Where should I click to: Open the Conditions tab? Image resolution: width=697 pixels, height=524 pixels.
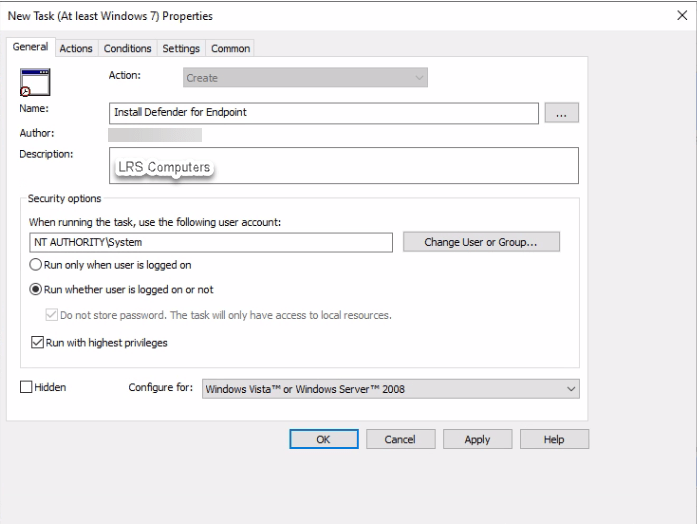pos(128,48)
